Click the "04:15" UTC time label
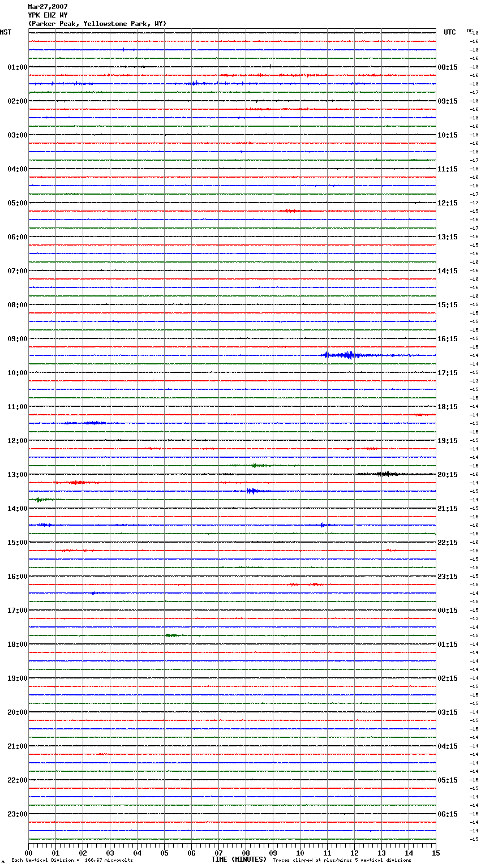 [x=448, y=746]
